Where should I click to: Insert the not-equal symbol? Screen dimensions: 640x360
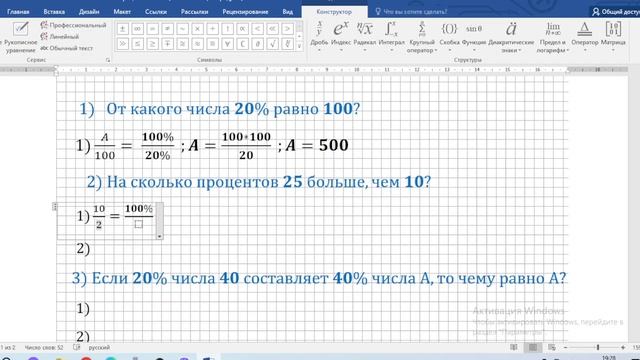167,29
